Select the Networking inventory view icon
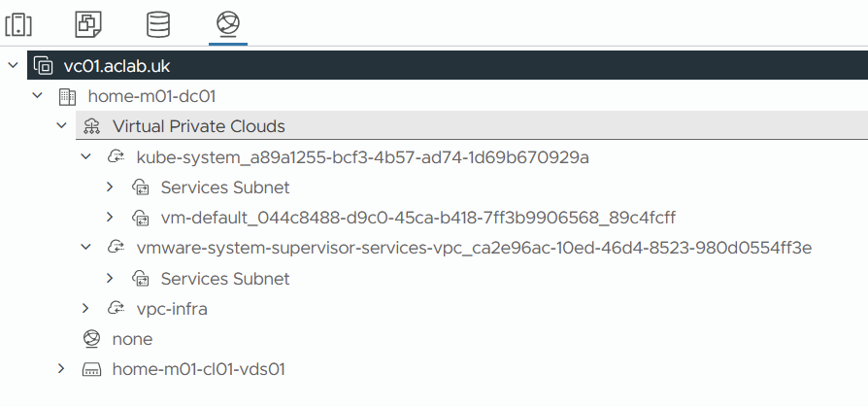The width and height of the screenshot is (868, 407). pos(228,21)
